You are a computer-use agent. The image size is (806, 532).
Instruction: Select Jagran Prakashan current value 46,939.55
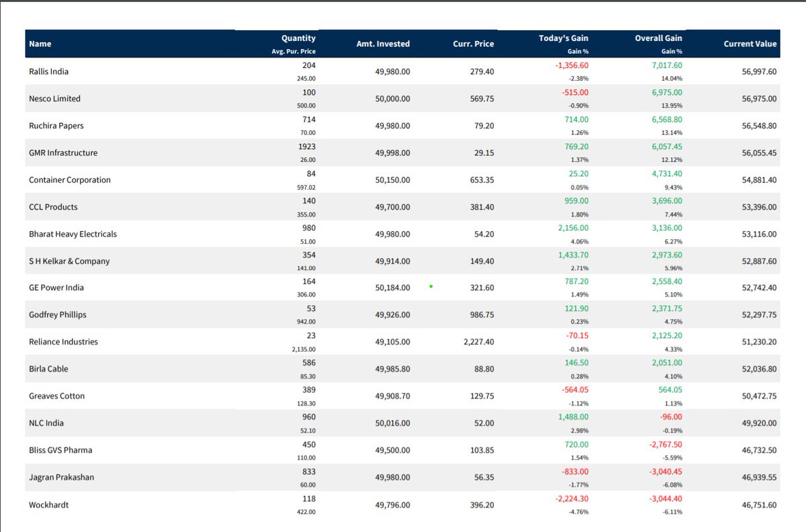759,477
